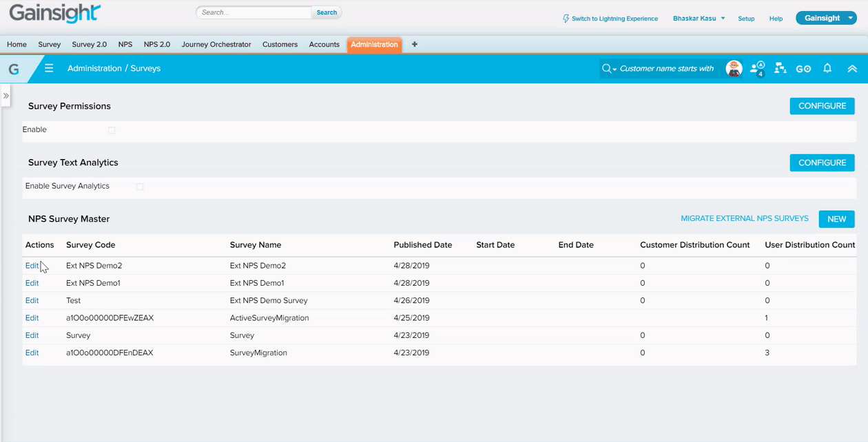Open the user avatar icon in the blue bar
The height and width of the screenshot is (442, 868).
coord(734,68)
